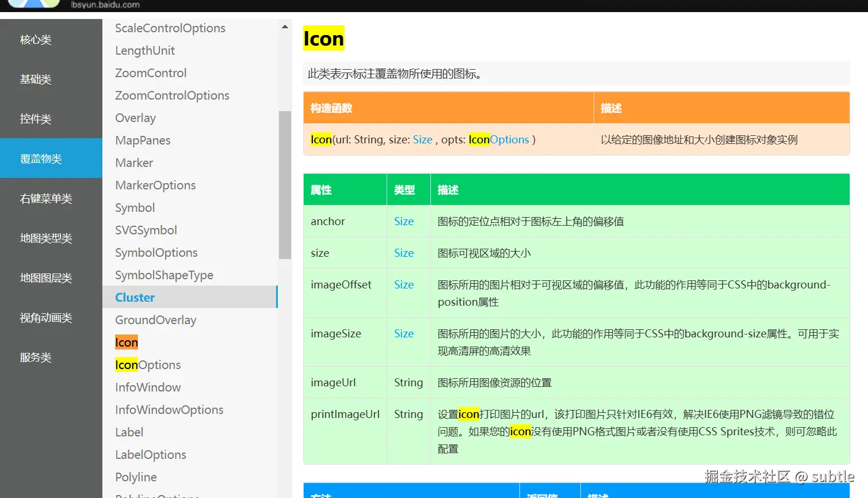Click the imageSize property name
Viewport: 868px width, 498px height.
[336, 333]
